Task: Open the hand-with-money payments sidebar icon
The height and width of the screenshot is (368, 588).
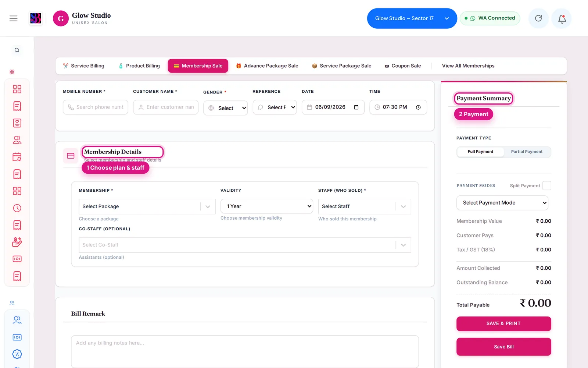Action: [x=17, y=242]
